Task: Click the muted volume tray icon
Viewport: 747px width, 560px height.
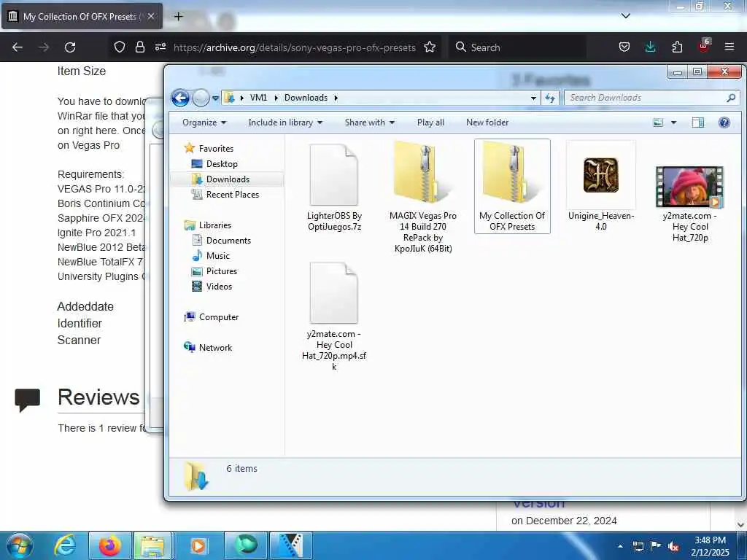Action: pyautogui.click(x=673, y=547)
